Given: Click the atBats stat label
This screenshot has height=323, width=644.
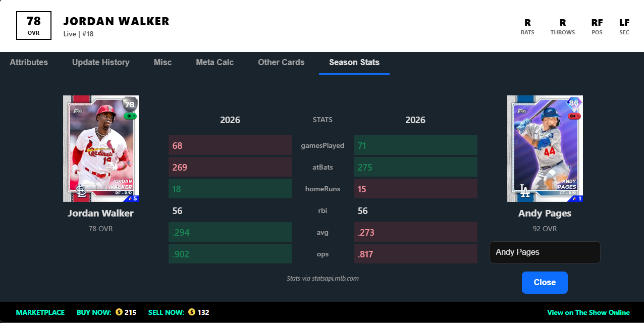Looking at the screenshot, I should 323,167.
